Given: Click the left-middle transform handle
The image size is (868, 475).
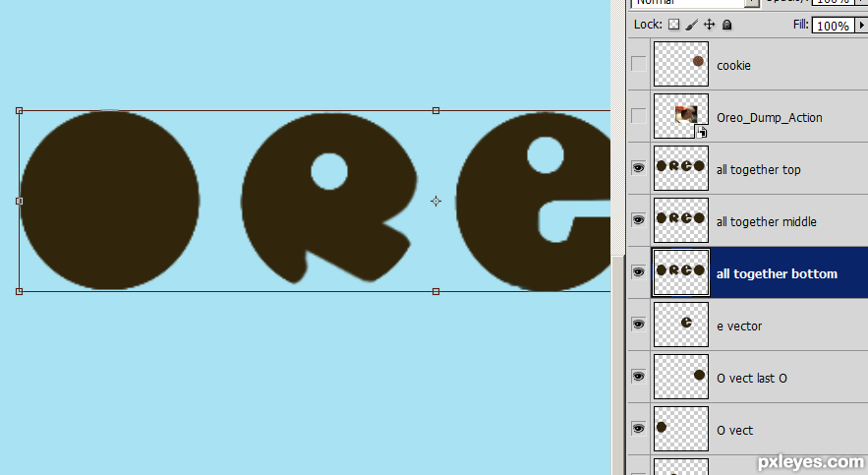Looking at the screenshot, I should (20, 201).
